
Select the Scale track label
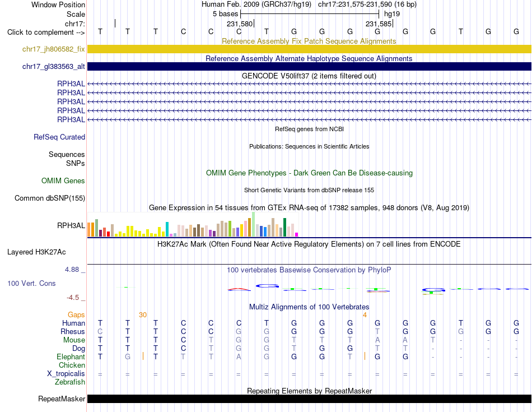pos(76,14)
